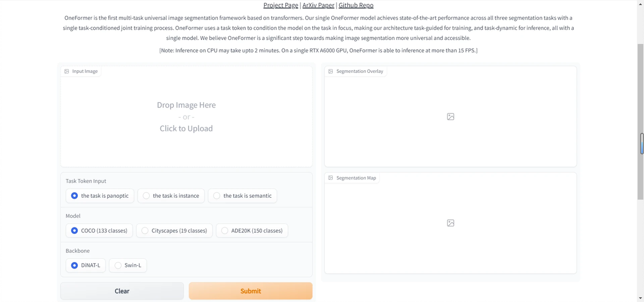Choose 'the task is instance' option

tap(146, 196)
